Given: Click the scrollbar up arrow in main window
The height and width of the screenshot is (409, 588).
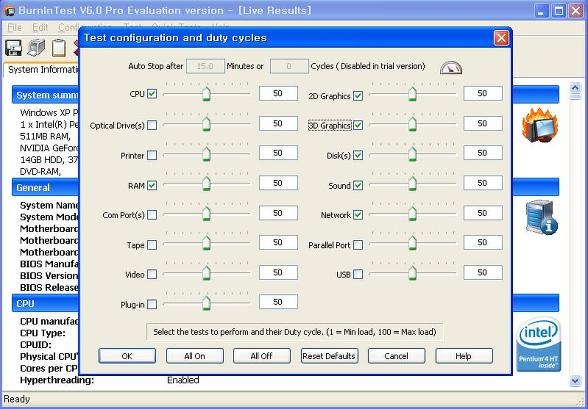Looking at the screenshot, I should (x=575, y=88).
